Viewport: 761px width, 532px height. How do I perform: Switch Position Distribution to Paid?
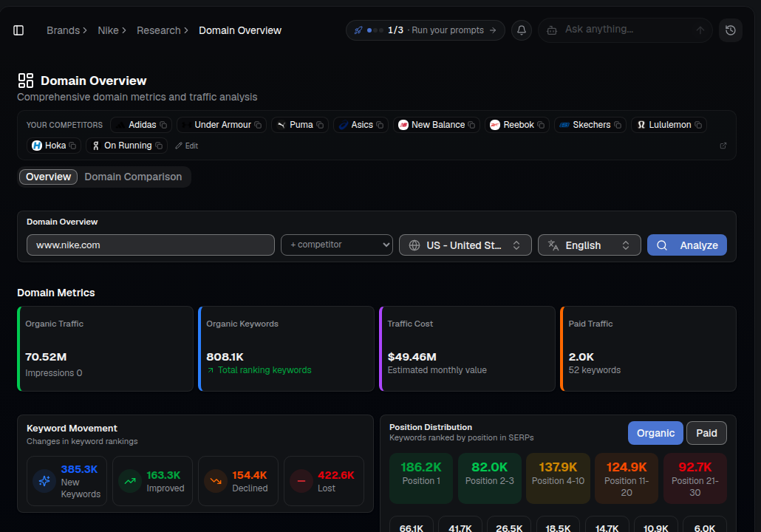[x=706, y=433]
